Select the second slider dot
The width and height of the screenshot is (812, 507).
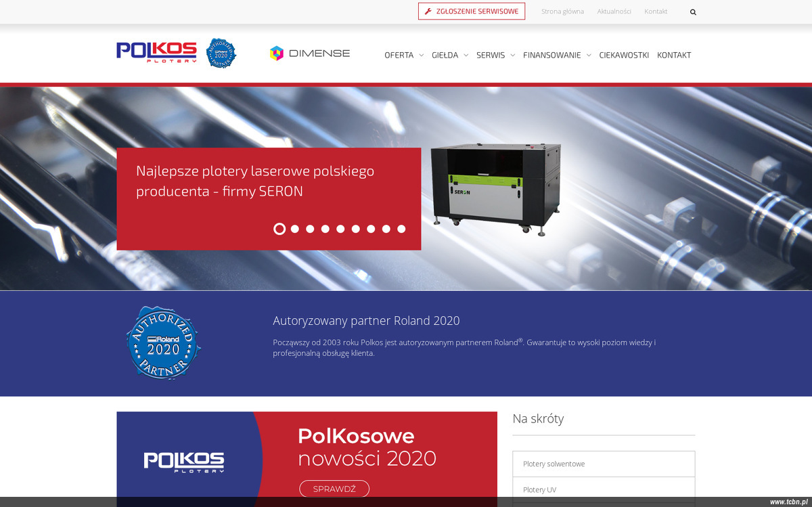(x=295, y=229)
